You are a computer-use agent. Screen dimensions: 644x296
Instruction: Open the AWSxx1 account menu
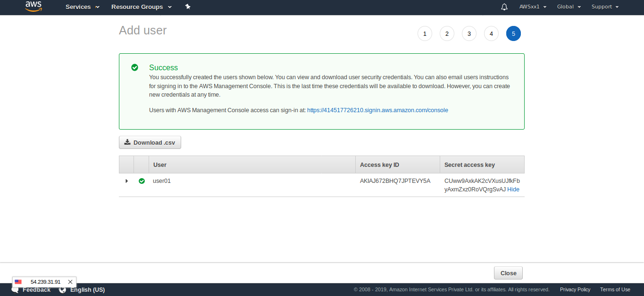(x=533, y=7)
